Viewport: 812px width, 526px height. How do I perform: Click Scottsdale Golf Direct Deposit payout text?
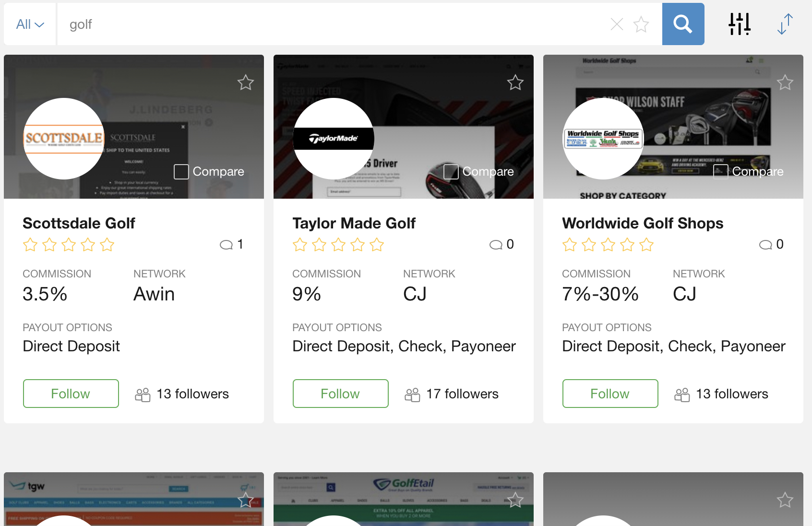pyautogui.click(x=71, y=347)
